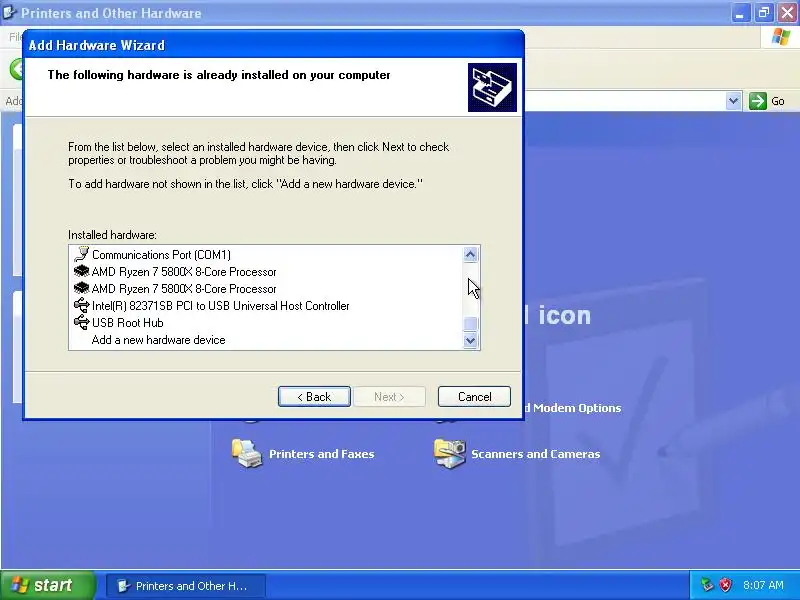Click the Add Hardware Wizard header graphic
This screenshot has width=800, height=600.
click(x=492, y=87)
